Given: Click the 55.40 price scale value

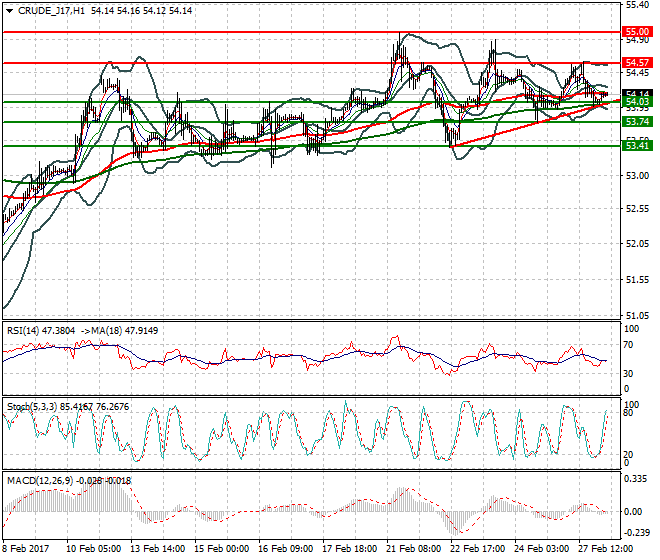Looking at the screenshot, I should click(x=637, y=5).
